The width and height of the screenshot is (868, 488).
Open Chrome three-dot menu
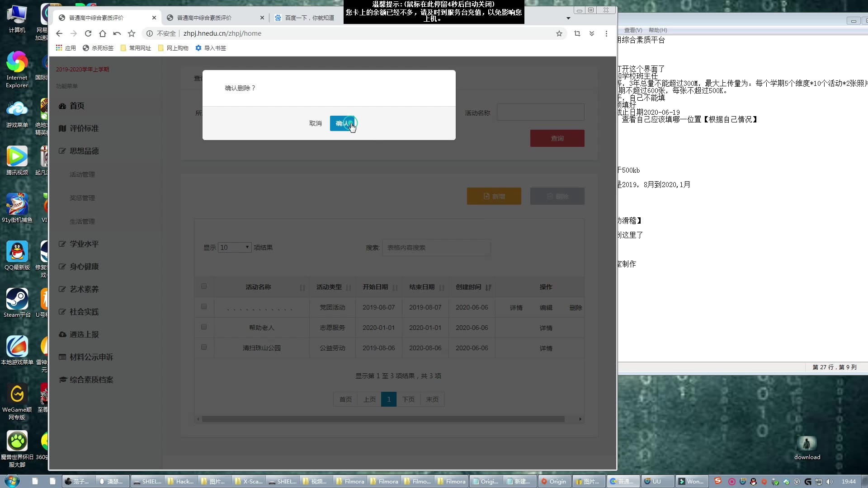(x=606, y=33)
